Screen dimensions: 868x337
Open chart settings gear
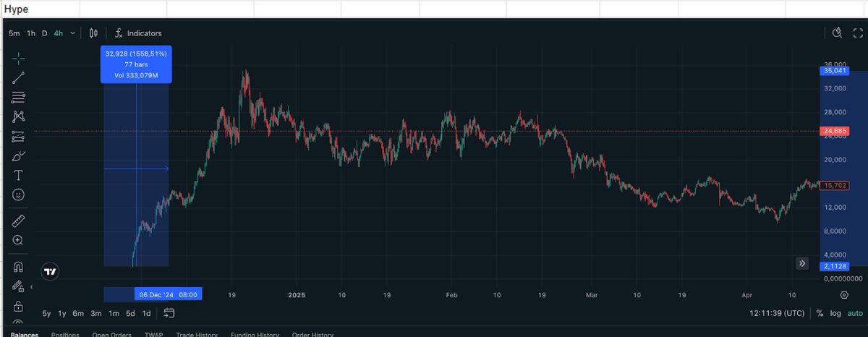(843, 295)
